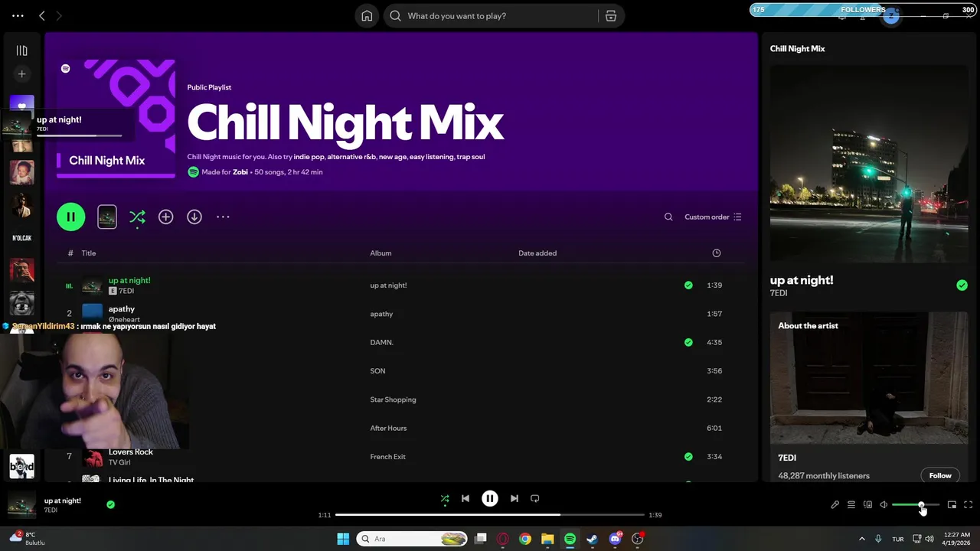Follow the artist 7EDI

pos(940,476)
